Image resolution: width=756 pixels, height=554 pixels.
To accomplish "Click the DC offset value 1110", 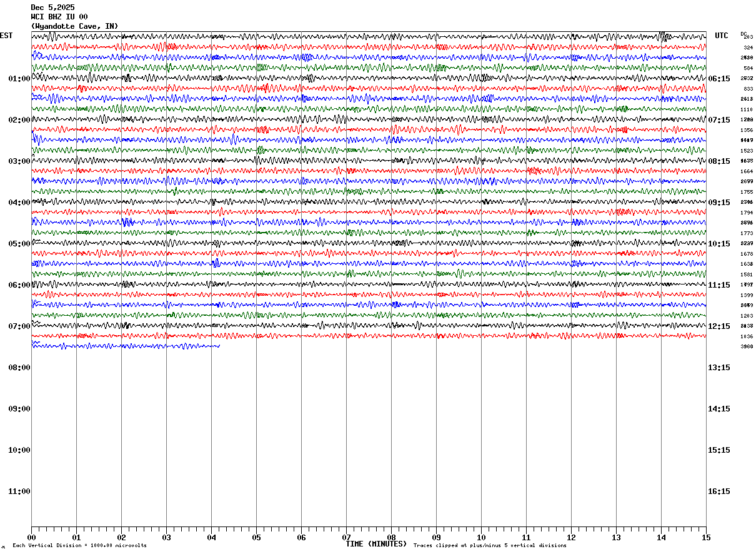I will (x=747, y=109).
